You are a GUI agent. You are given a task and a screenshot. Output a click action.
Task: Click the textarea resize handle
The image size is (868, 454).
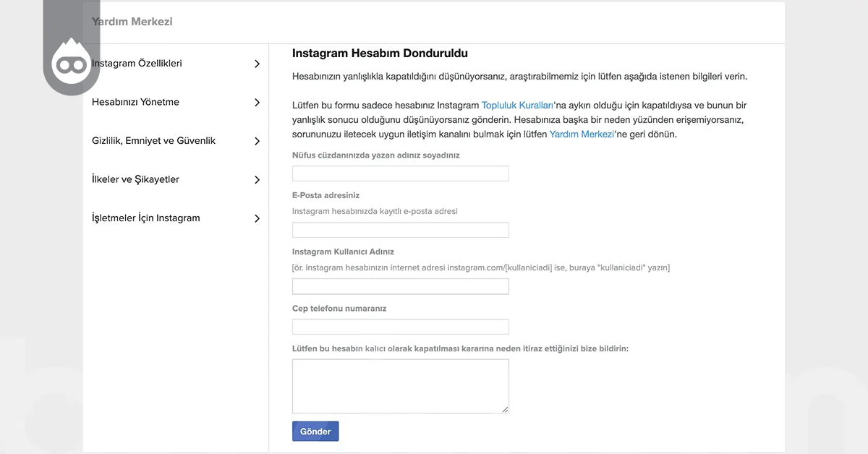(506, 411)
